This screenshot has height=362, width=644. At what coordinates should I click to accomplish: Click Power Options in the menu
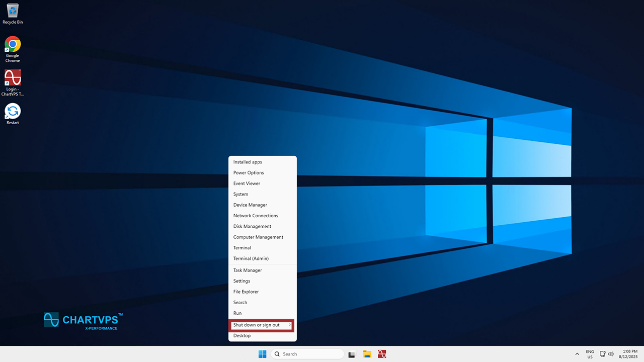[x=249, y=172]
